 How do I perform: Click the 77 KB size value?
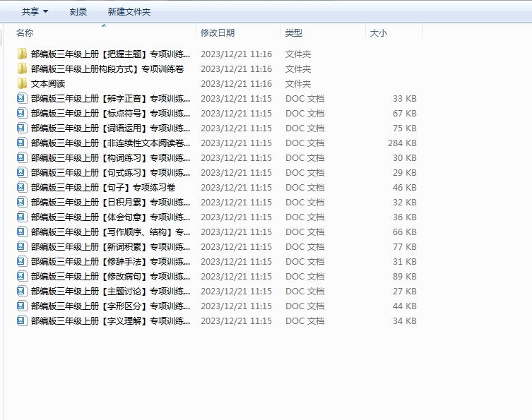pyautogui.click(x=404, y=247)
